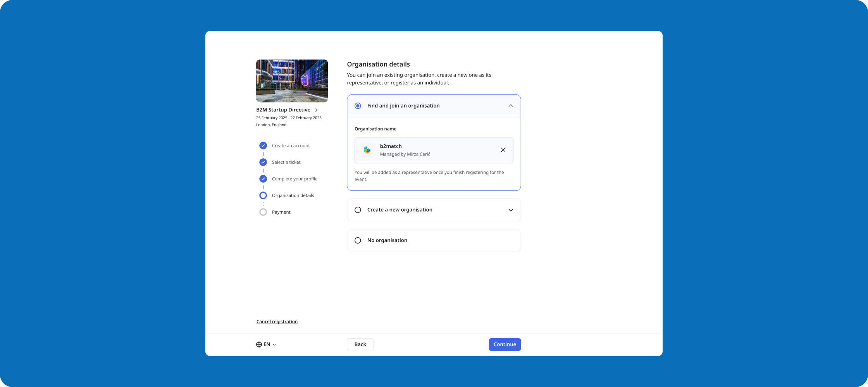The height and width of the screenshot is (387, 868).
Task: Click the 'Managed by Mirza Cerić' text
Action: pos(405,154)
